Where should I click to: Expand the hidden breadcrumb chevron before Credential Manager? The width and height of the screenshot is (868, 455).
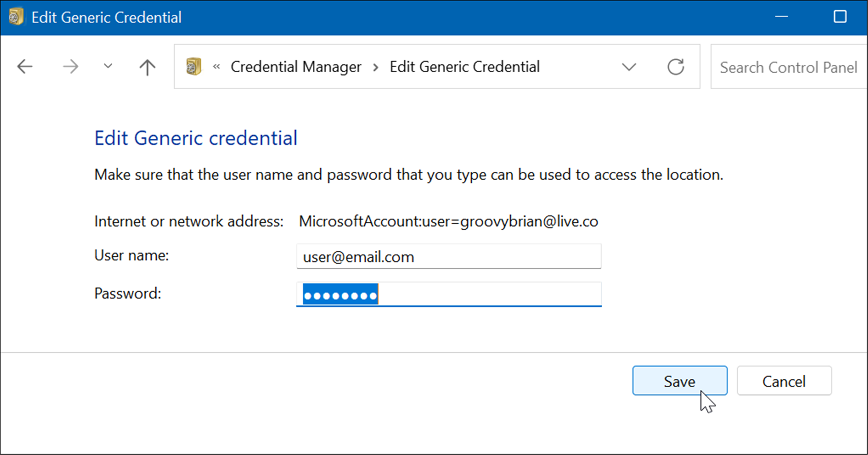click(217, 66)
